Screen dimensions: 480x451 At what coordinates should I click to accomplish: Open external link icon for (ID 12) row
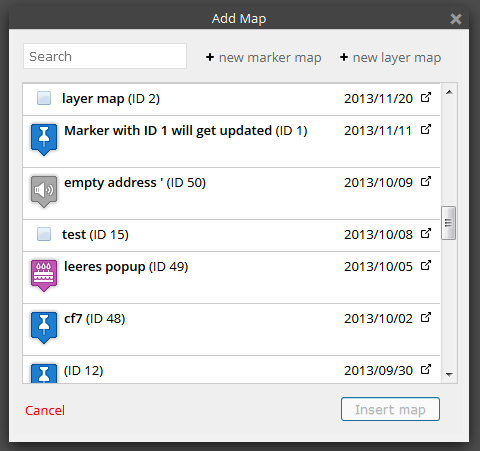(426, 369)
